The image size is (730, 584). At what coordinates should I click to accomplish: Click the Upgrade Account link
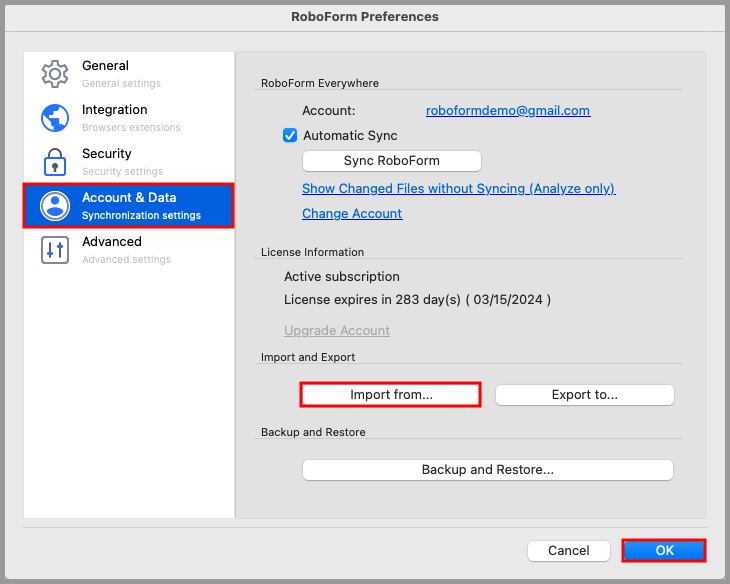[337, 331]
